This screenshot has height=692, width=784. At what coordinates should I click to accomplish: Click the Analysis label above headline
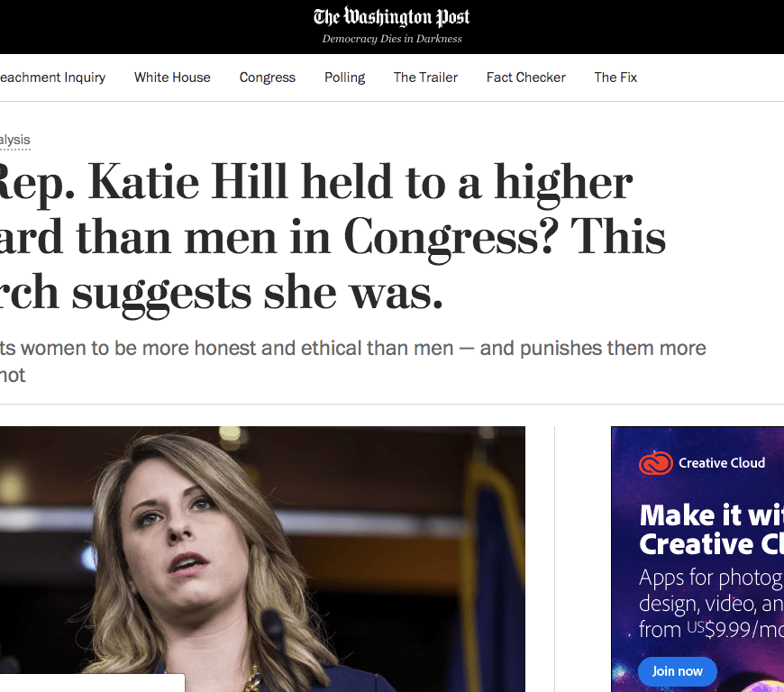[x=15, y=140]
